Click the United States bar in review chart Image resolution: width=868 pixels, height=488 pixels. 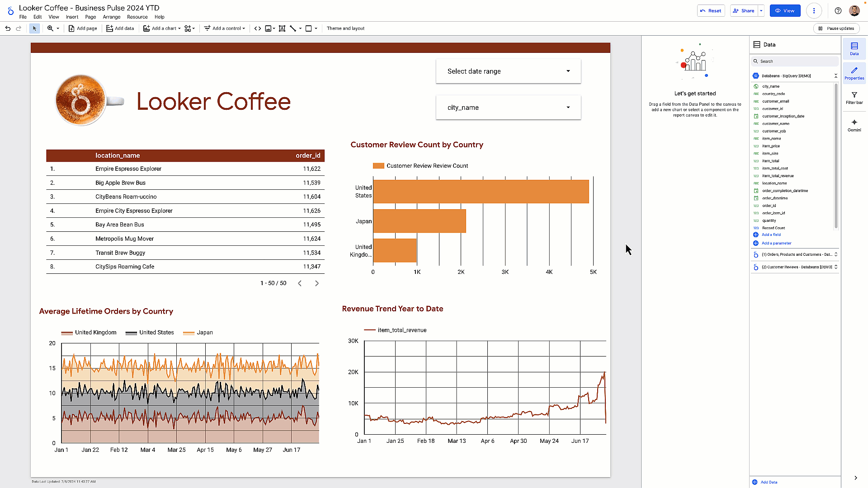point(481,192)
